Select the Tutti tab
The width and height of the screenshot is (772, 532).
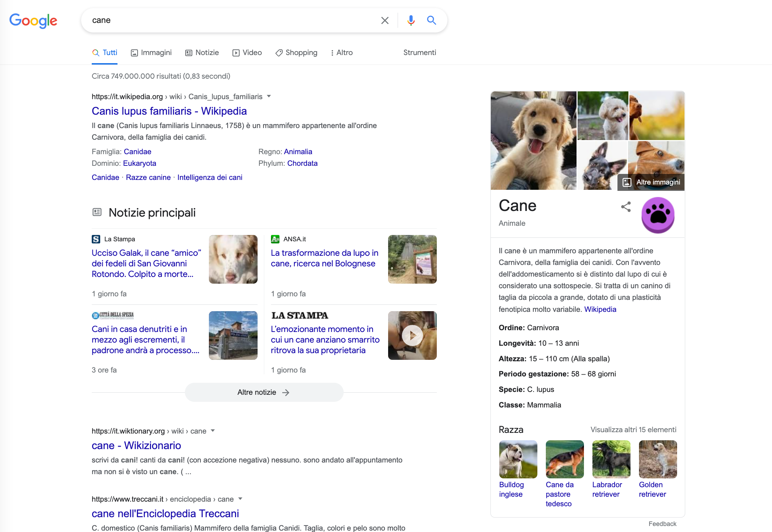coord(104,53)
